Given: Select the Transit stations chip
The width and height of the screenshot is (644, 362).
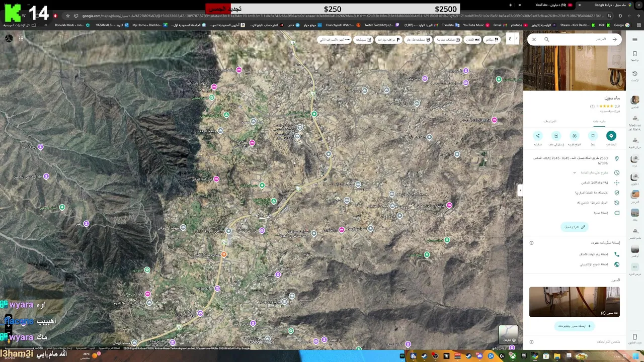Looking at the screenshot, I should (x=419, y=39).
